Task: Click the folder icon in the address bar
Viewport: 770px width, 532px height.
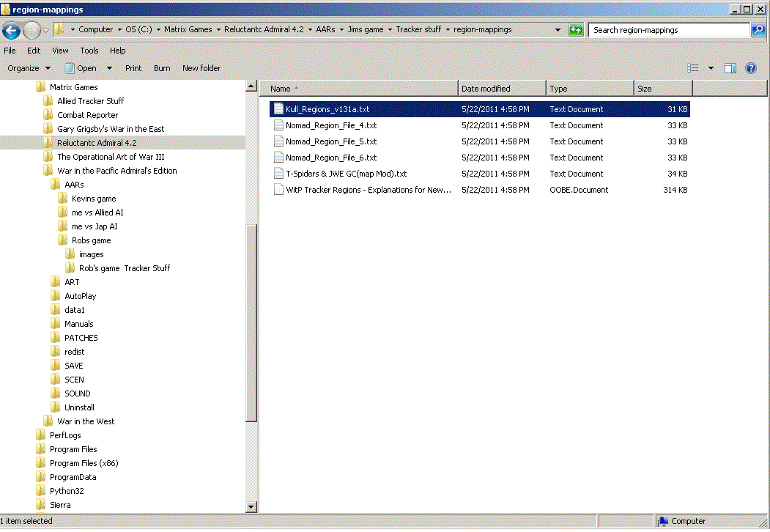Action: coord(59,29)
